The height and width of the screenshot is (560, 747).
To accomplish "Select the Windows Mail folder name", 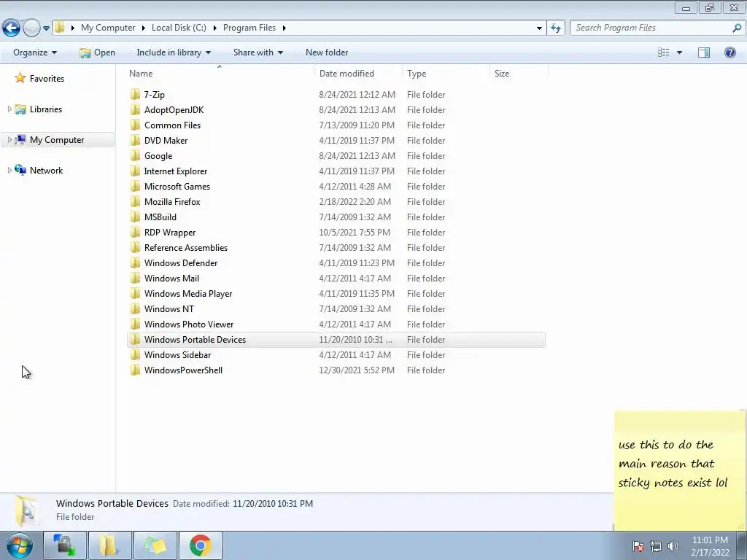I will click(171, 278).
